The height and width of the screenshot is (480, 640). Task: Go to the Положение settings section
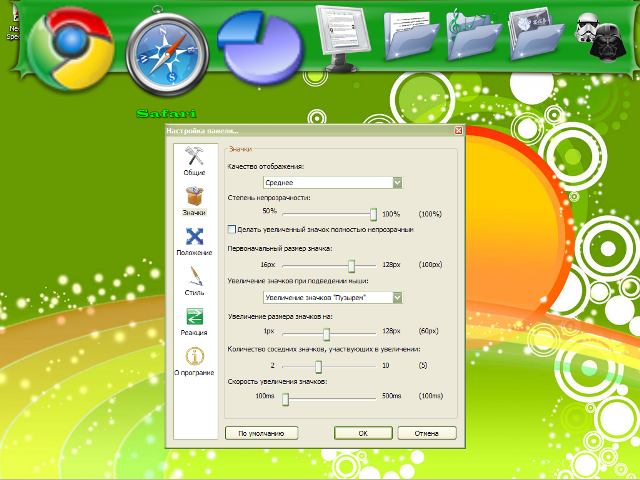tap(194, 240)
